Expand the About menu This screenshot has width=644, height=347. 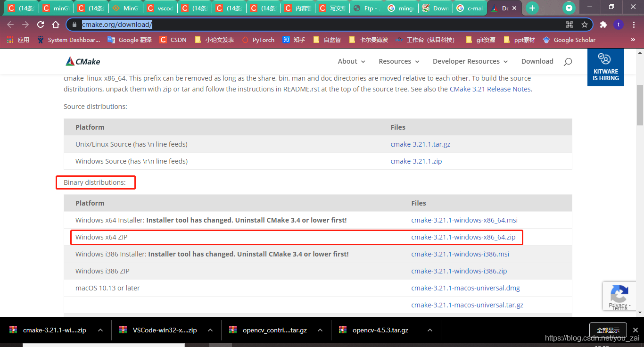pyautogui.click(x=351, y=61)
